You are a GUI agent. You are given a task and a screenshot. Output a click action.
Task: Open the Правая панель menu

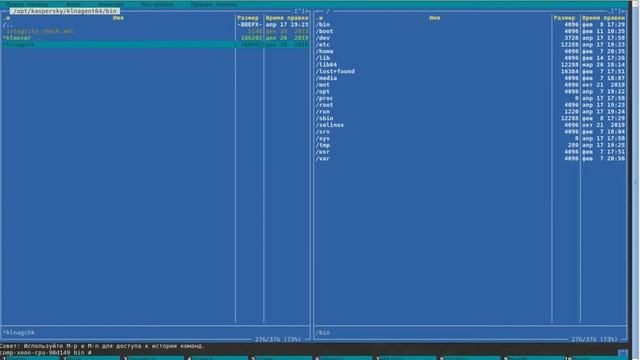coord(213,4)
